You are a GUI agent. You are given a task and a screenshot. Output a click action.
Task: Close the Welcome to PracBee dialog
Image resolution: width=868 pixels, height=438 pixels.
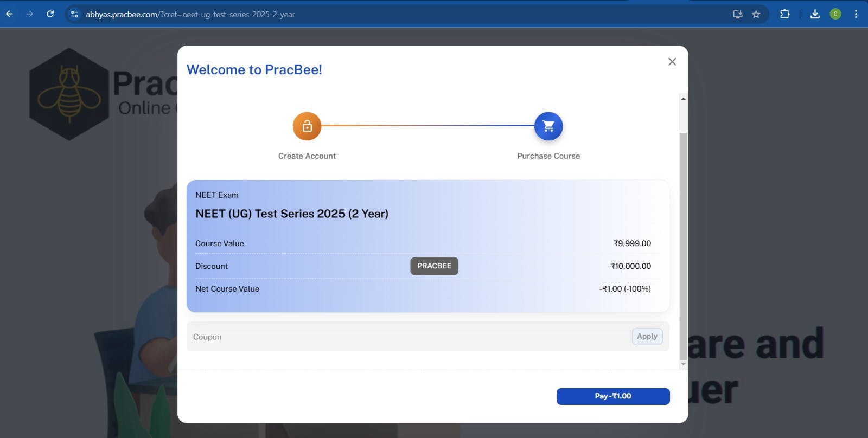pos(672,62)
